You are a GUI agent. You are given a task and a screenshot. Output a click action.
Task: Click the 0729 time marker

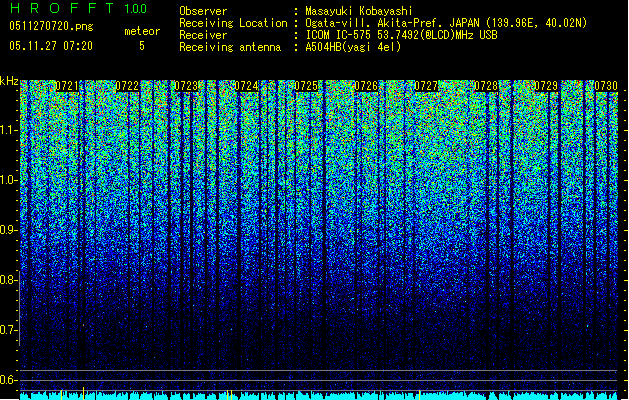546,86
